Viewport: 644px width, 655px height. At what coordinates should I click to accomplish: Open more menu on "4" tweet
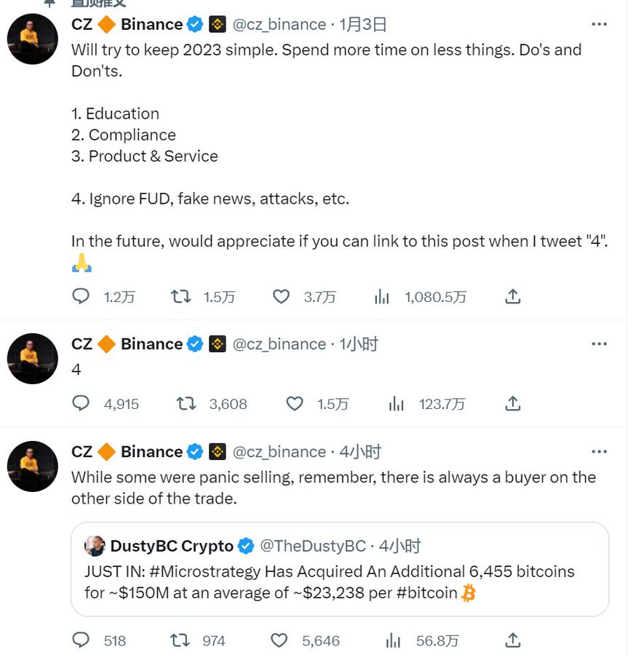click(599, 344)
